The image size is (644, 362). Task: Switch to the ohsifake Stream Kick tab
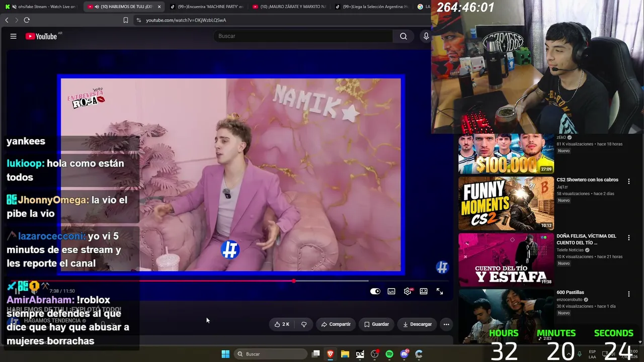pos(40,7)
